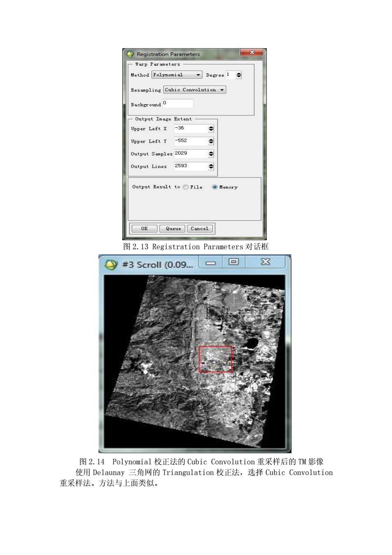Close the Registration Parameters dialog
The height and width of the screenshot is (555, 392).
[x=252, y=52]
